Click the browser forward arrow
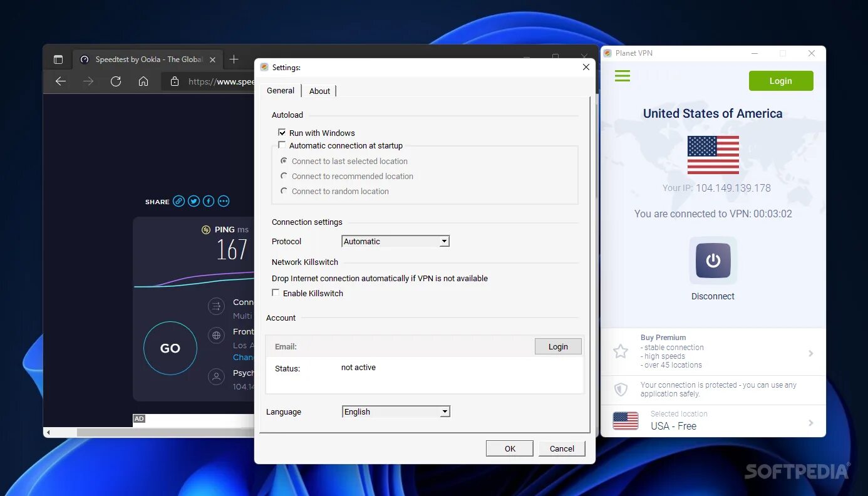The height and width of the screenshot is (496, 868). pos(88,81)
